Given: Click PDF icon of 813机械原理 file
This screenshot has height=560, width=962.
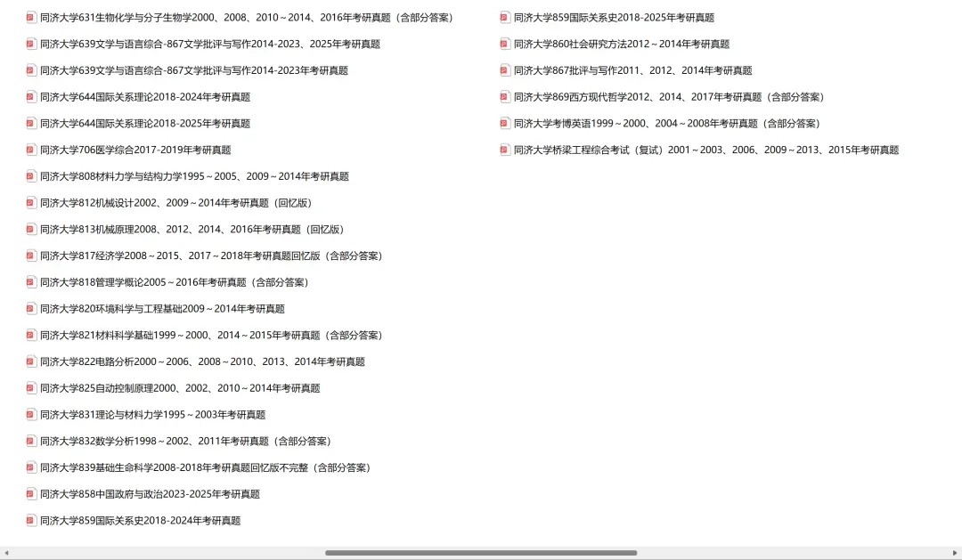Looking at the screenshot, I should (31, 230).
